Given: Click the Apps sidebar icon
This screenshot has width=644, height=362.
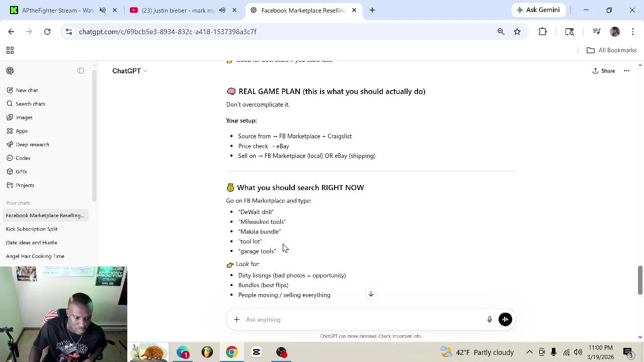Looking at the screenshot, I should click(x=10, y=131).
